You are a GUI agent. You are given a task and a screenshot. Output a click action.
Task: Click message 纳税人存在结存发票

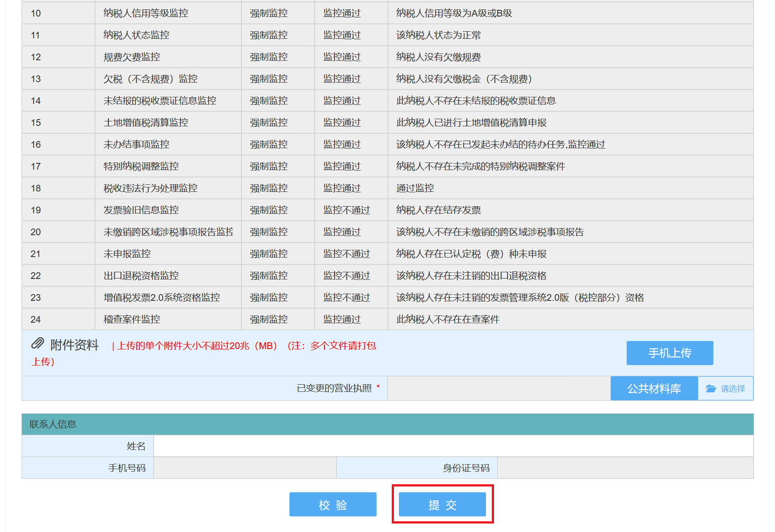(x=439, y=210)
